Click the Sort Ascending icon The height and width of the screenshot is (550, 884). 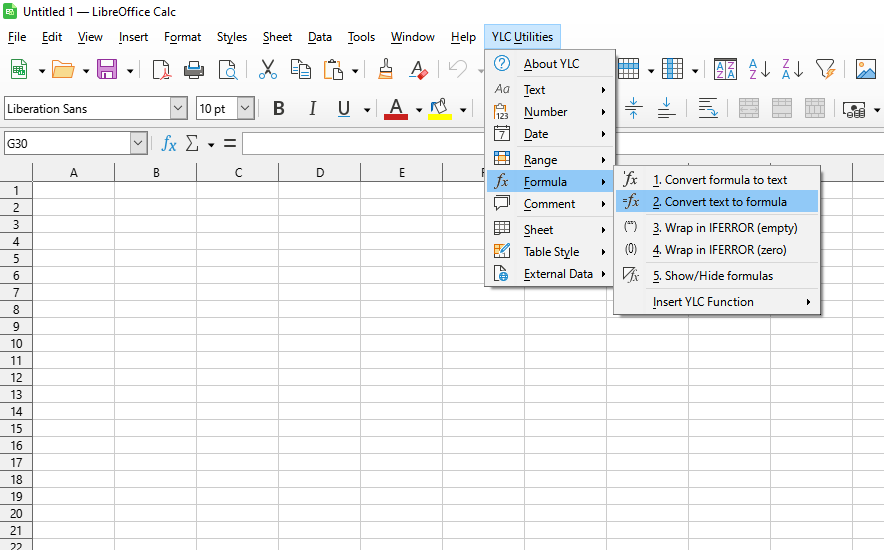click(x=759, y=69)
